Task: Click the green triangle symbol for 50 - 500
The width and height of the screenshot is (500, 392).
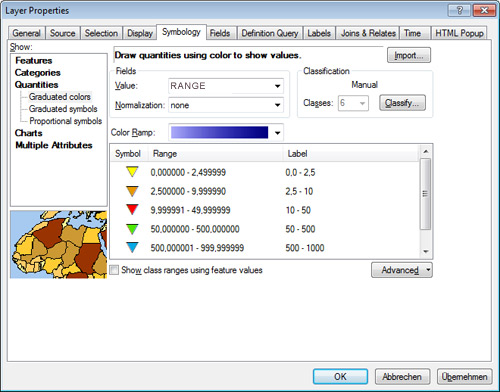Action: click(x=132, y=228)
